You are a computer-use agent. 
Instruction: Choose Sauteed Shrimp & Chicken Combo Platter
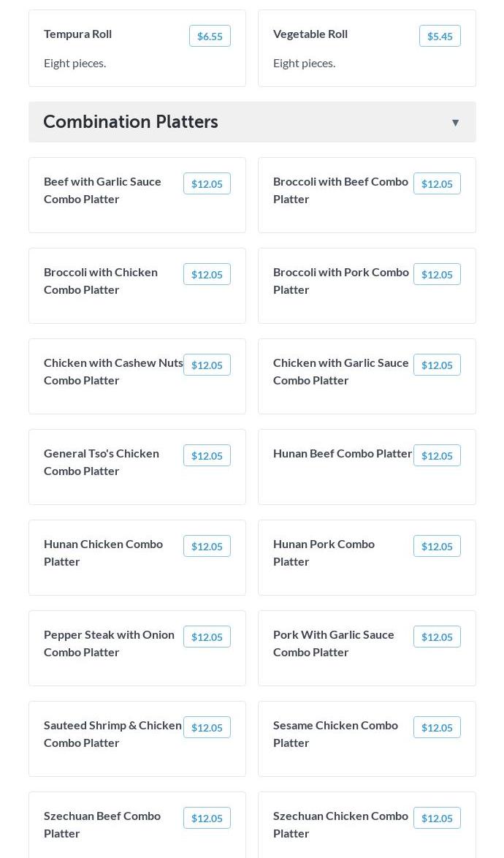coord(112,734)
